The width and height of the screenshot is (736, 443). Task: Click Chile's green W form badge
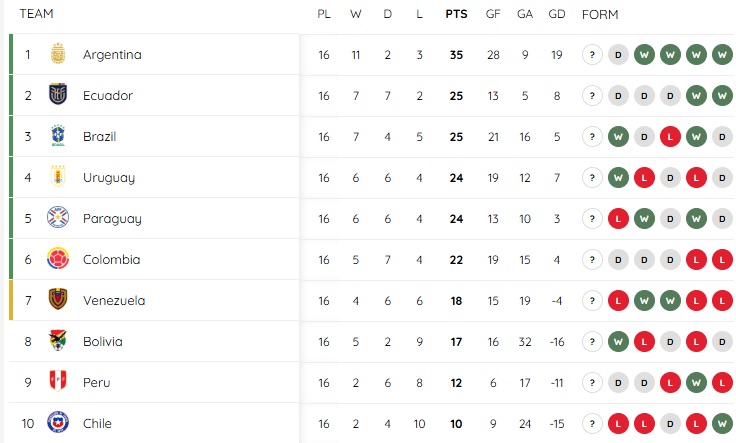coord(722,424)
